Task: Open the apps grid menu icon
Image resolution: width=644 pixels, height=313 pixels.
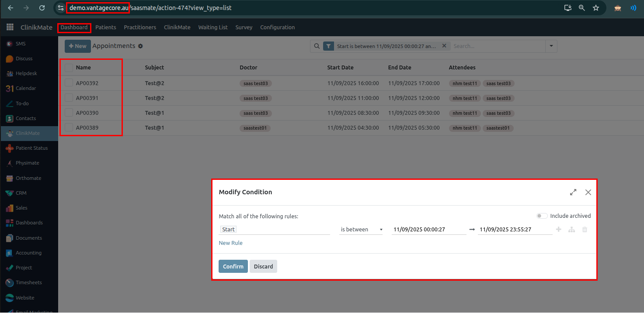Action: click(10, 28)
